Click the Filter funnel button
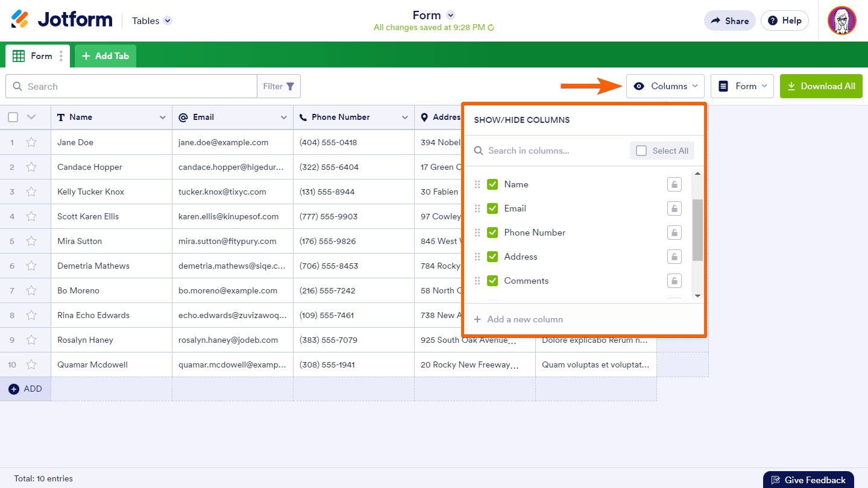This screenshot has width=868, height=488. (279, 86)
